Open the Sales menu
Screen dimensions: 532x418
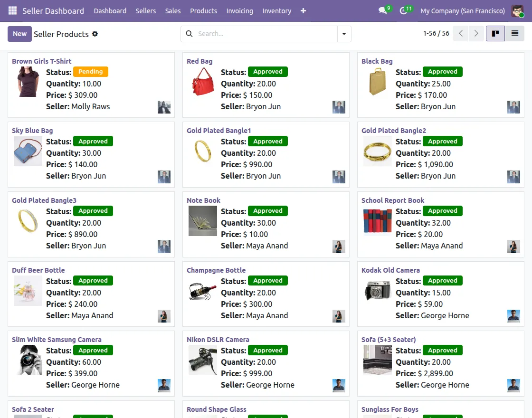(x=173, y=11)
